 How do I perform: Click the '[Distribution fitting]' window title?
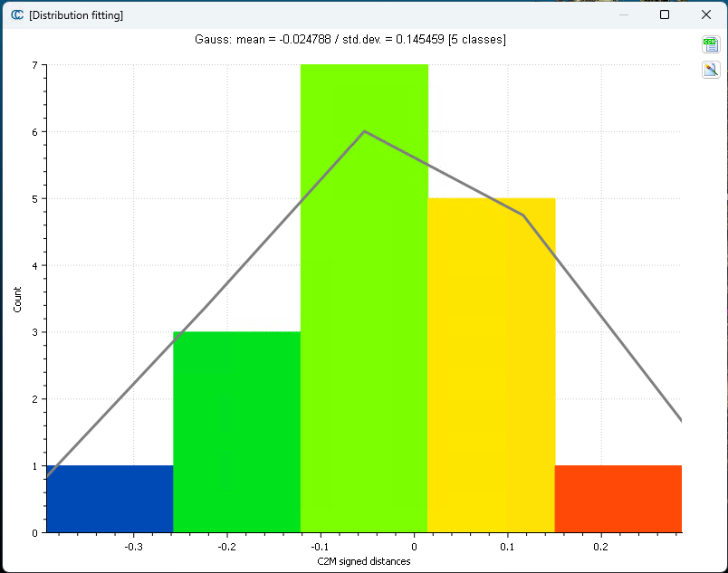click(76, 15)
